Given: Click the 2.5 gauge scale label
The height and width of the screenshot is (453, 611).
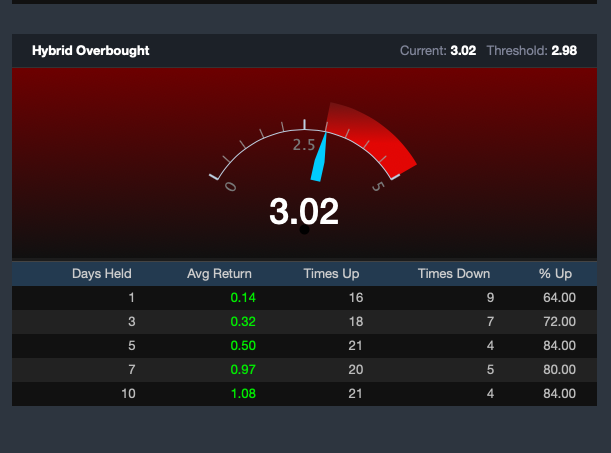Looking at the screenshot, I should tap(304, 145).
